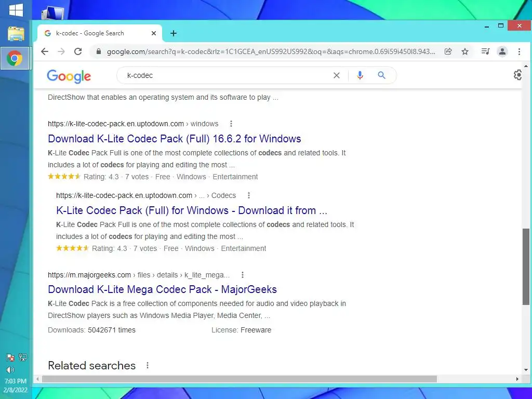Screen dimensions: 532x399
Task: Click the 'Related searches' heading
Action: pos(91,365)
